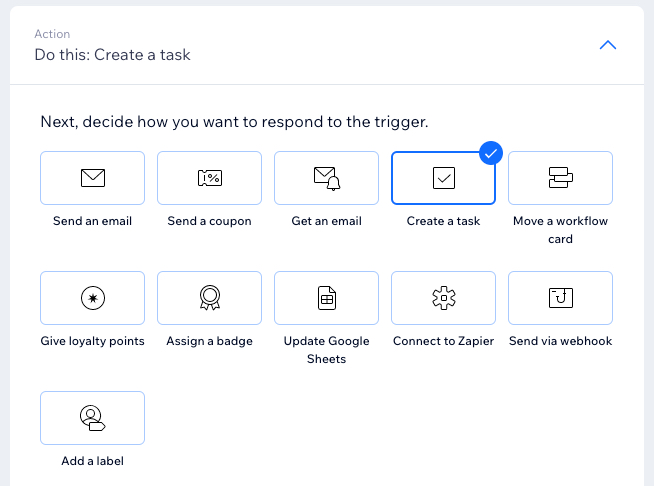Select the Add a label contact icon
Image resolution: width=654 pixels, height=486 pixels.
tap(93, 418)
